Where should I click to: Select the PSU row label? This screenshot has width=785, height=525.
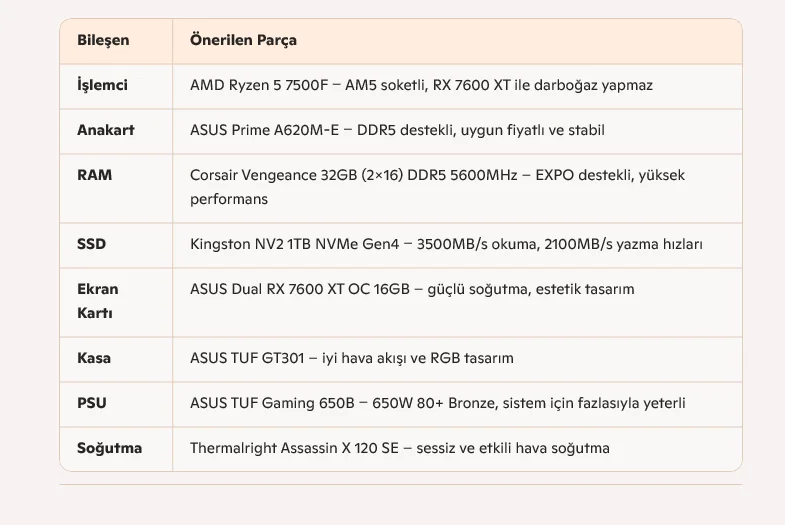click(x=92, y=403)
